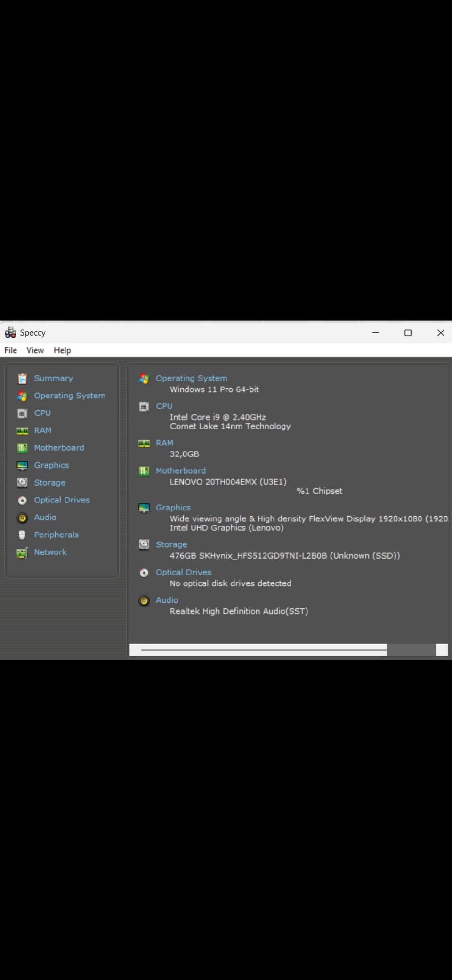Open the View menu
The width and height of the screenshot is (452, 980).
35,350
